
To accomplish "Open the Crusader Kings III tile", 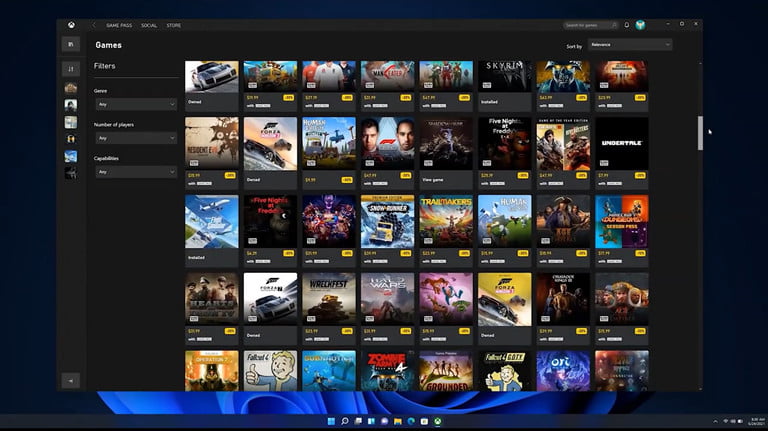I will coord(563,299).
